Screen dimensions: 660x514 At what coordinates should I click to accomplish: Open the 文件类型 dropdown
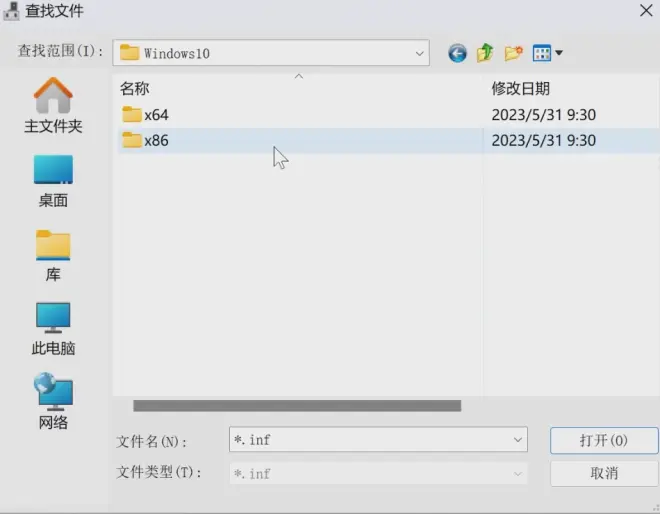(378, 474)
